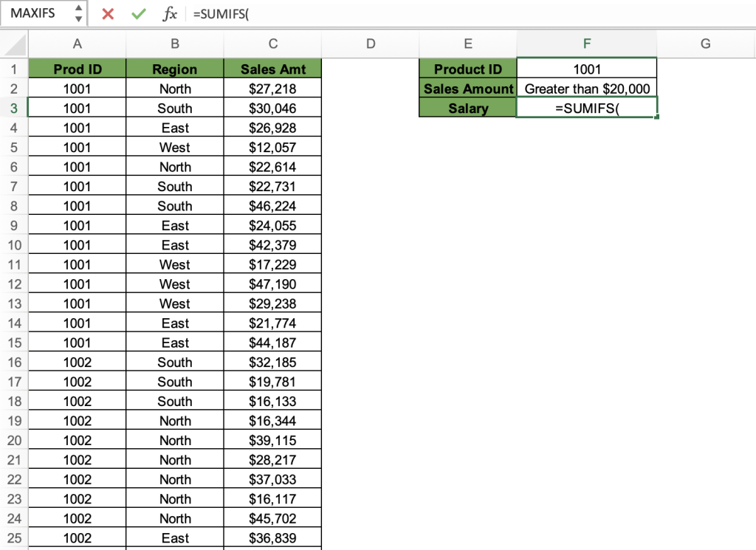Select column F by clicking its header

point(586,44)
